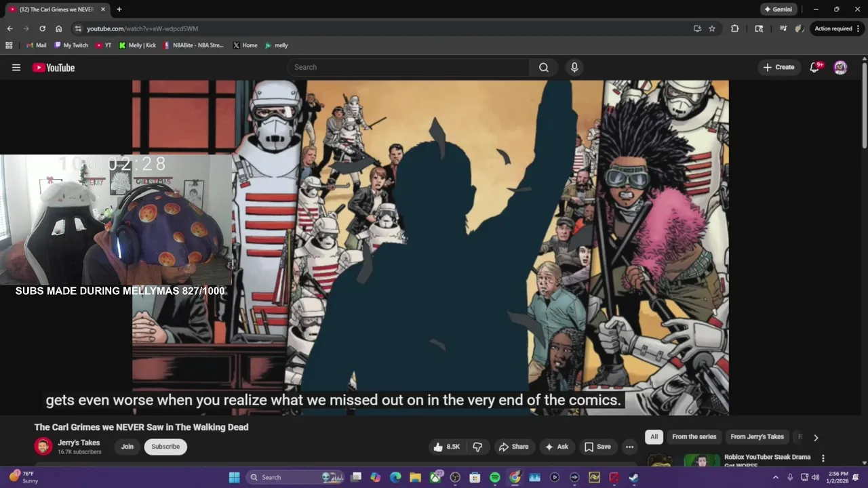Install app icon in the address bar

pyautogui.click(x=697, y=28)
